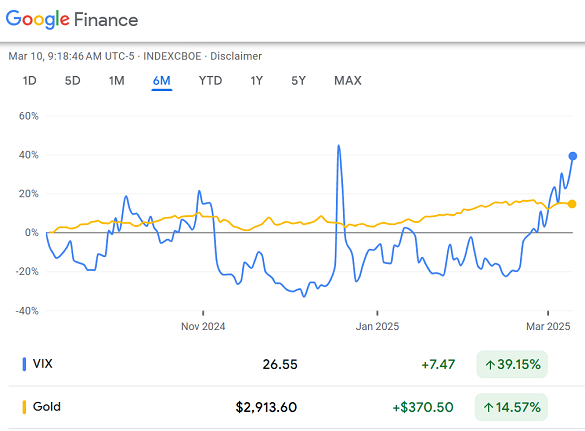
Task: Switch to the 5D range tab
Action: (72, 81)
